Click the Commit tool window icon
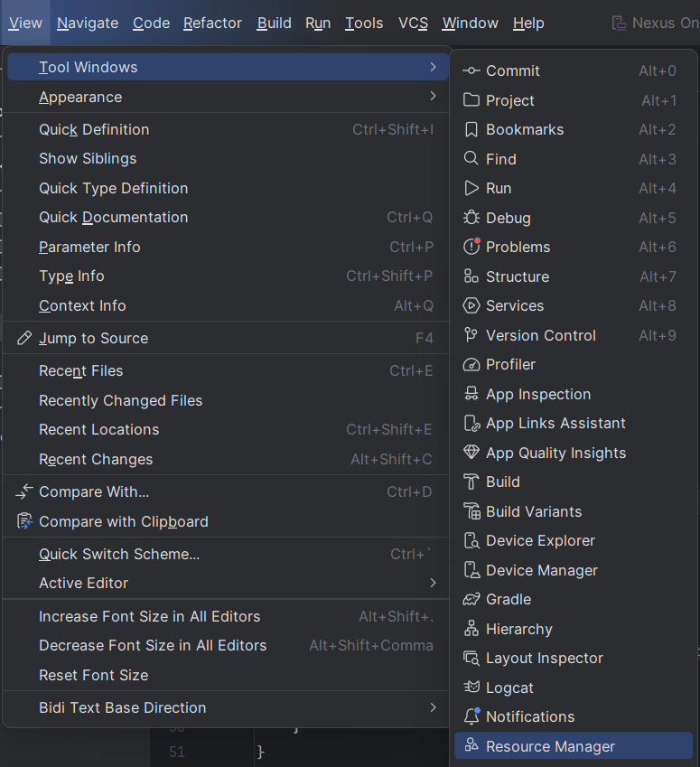This screenshot has width=700, height=767. (x=471, y=70)
